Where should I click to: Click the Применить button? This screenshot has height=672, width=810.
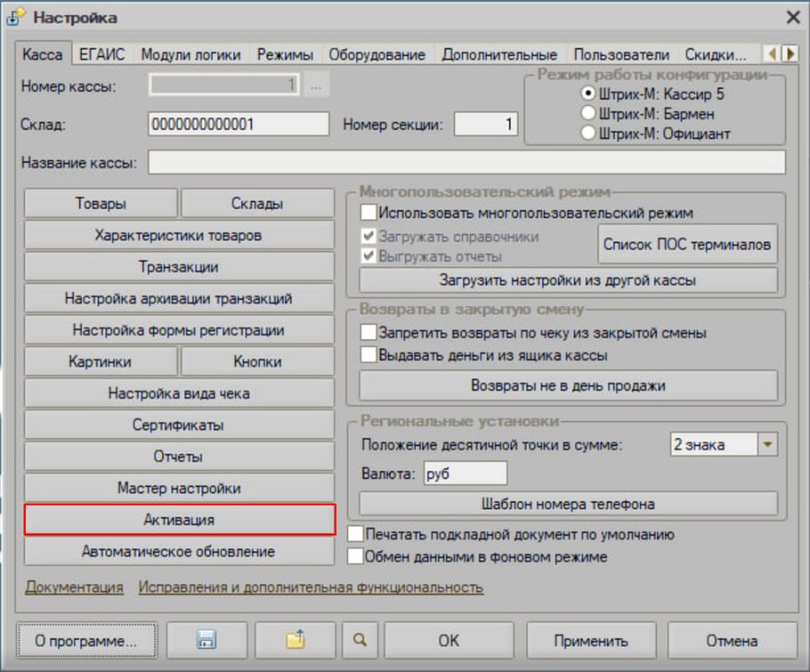click(x=591, y=641)
